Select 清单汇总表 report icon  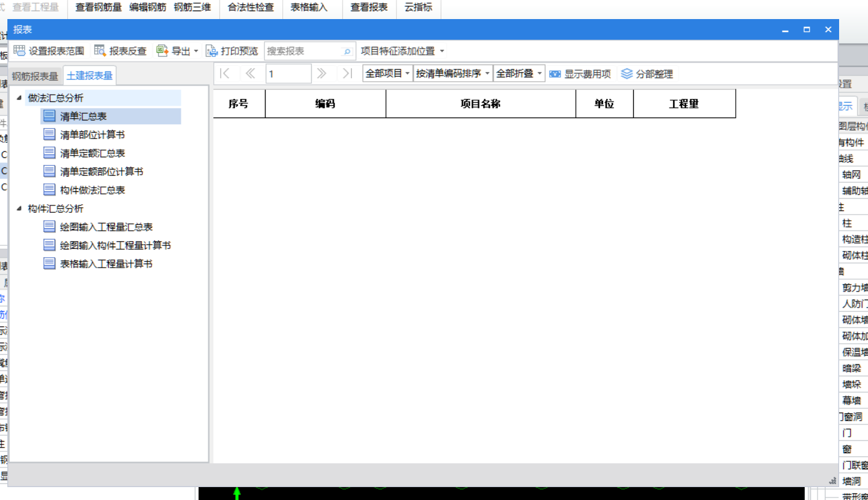tap(49, 116)
